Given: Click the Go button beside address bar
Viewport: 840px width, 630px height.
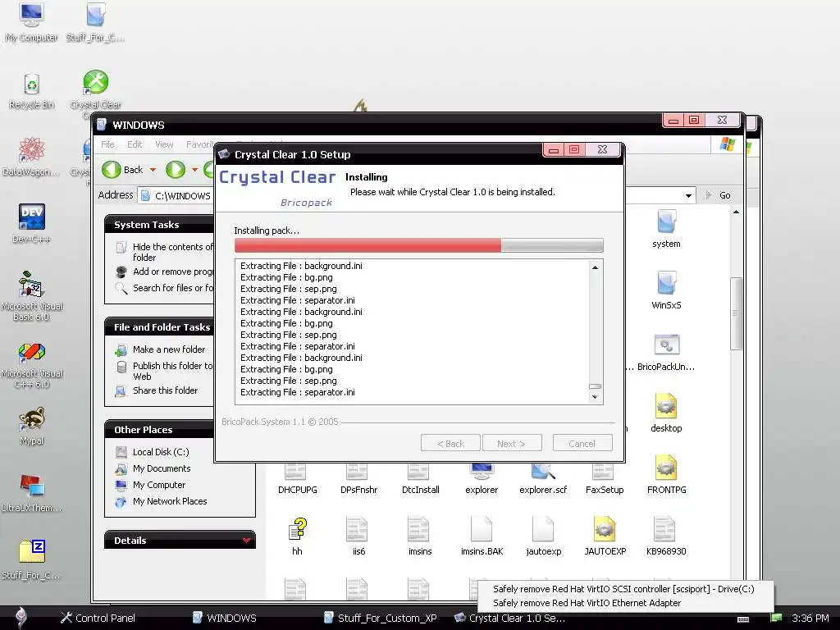Looking at the screenshot, I should coord(718,195).
